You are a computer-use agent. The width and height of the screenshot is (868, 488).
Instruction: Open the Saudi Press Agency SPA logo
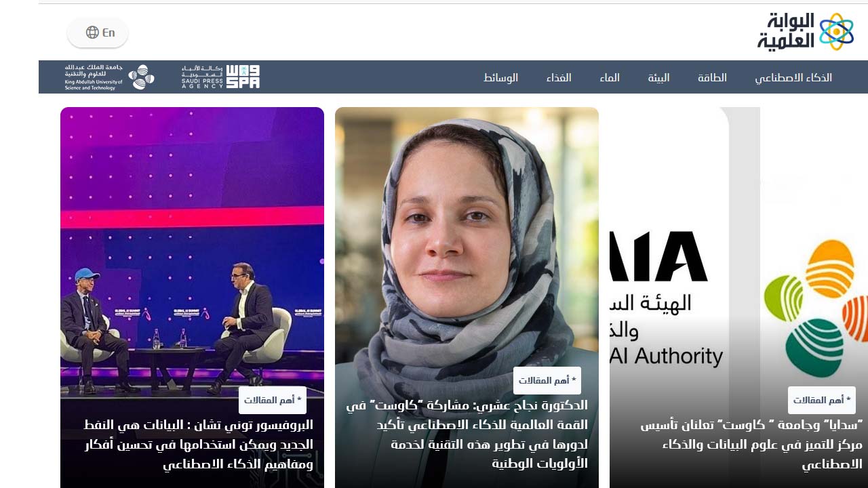pyautogui.click(x=220, y=77)
